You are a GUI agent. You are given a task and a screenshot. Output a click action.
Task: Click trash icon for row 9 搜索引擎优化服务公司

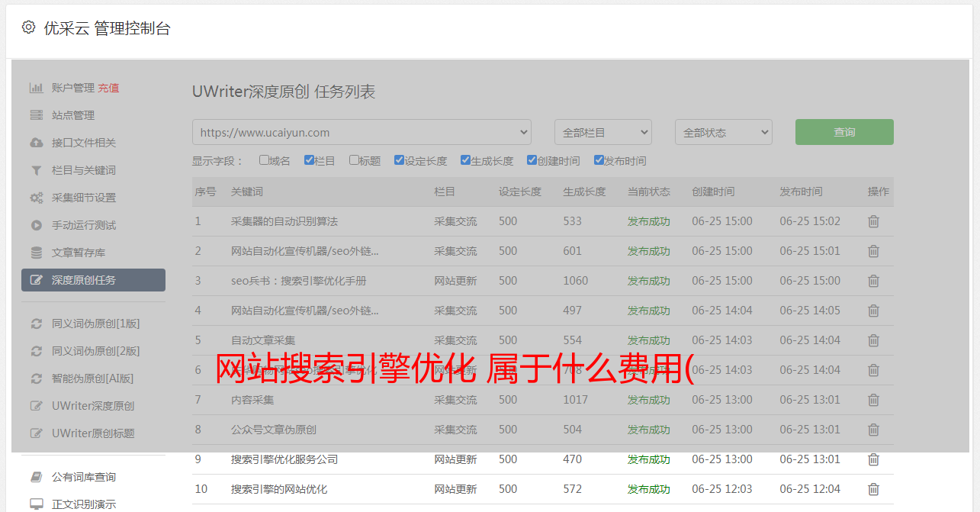point(873,459)
